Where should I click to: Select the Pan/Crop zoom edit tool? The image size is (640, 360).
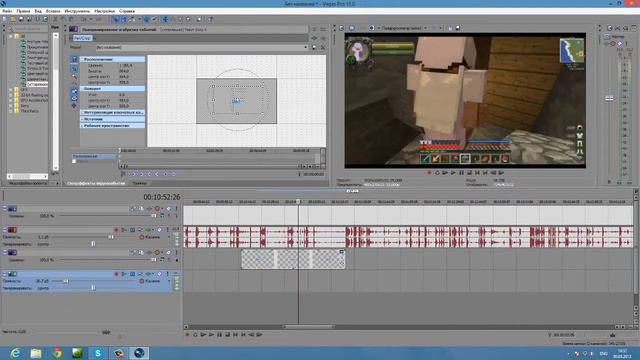[x=74, y=77]
